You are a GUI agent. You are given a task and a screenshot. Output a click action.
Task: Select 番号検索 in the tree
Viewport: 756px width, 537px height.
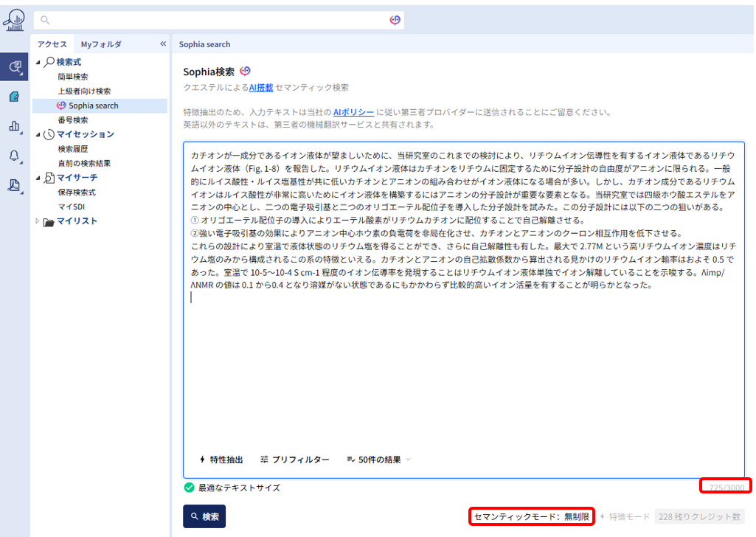(73, 120)
